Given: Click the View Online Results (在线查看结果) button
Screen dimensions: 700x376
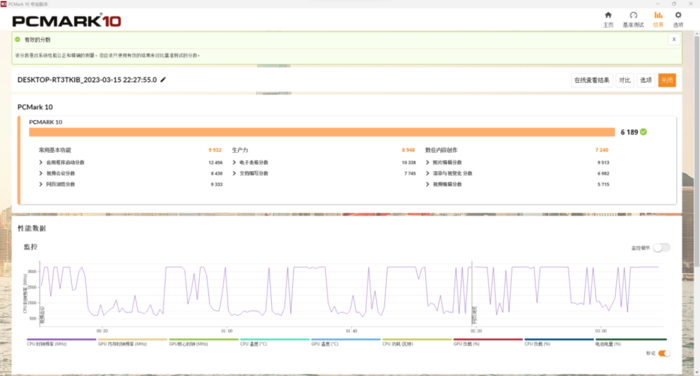Looking at the screenshot, I should pos(592,80).
